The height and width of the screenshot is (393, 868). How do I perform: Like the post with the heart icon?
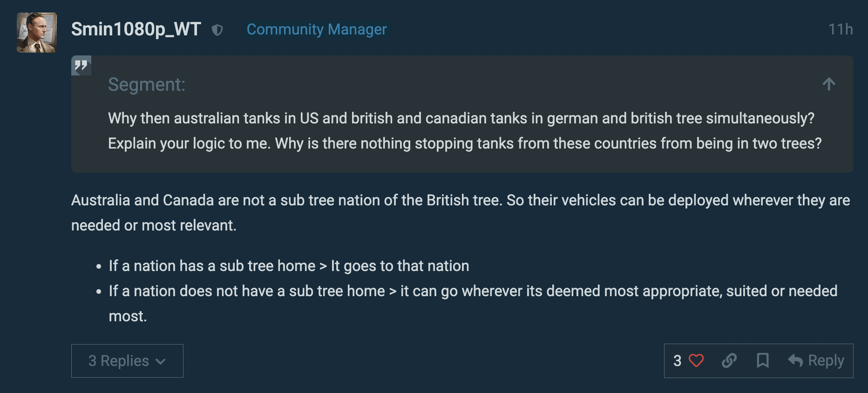(x=696, y=360)
